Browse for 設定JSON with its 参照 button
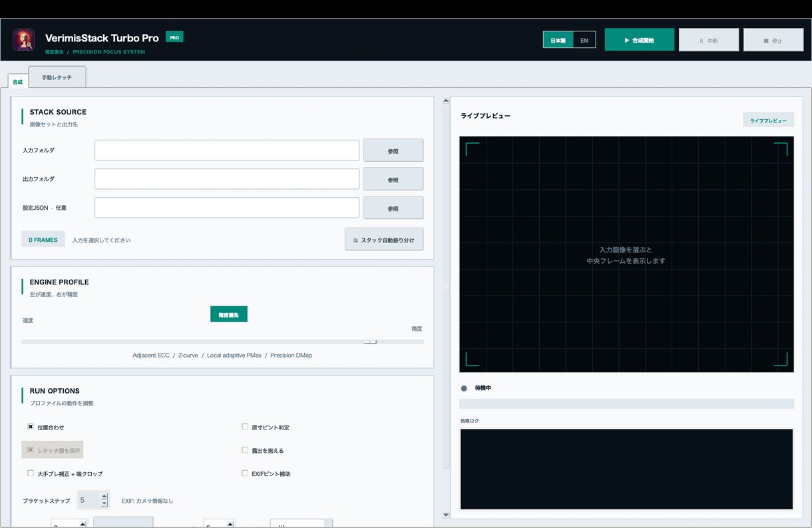 (393, 208)
